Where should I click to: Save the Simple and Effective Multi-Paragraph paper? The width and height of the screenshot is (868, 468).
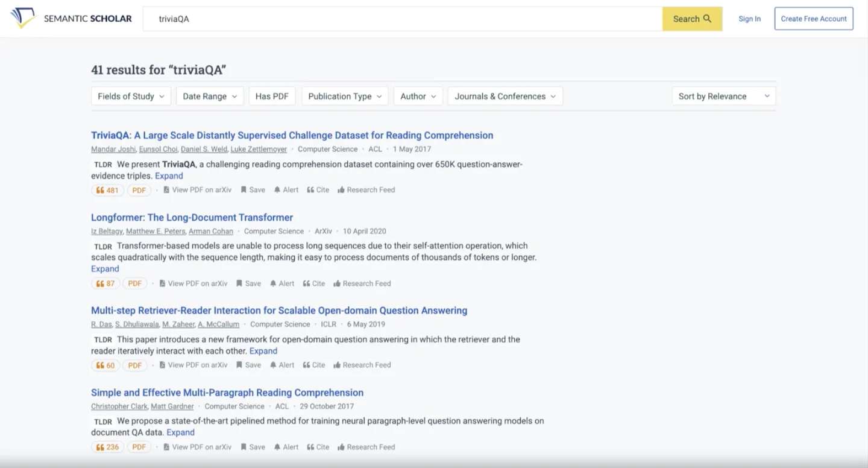tap(253, 447)
